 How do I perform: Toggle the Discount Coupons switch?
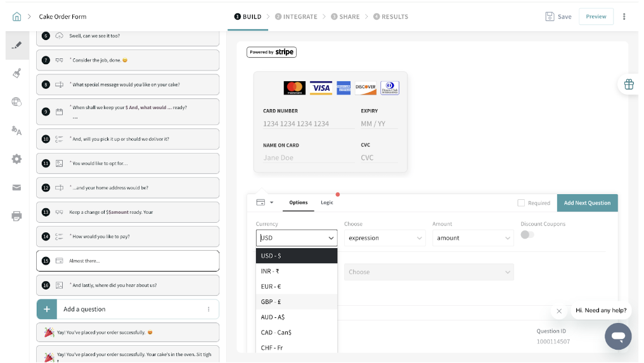point(527,235)
